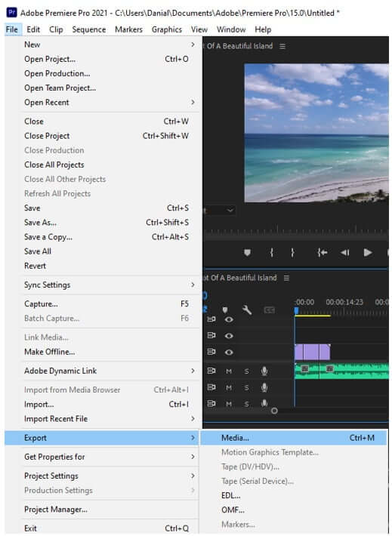The height and width of the screenshot is (536, 392).
Task: Toggle sync lock on the purple clip's track
Action: (x=211, y=351)
